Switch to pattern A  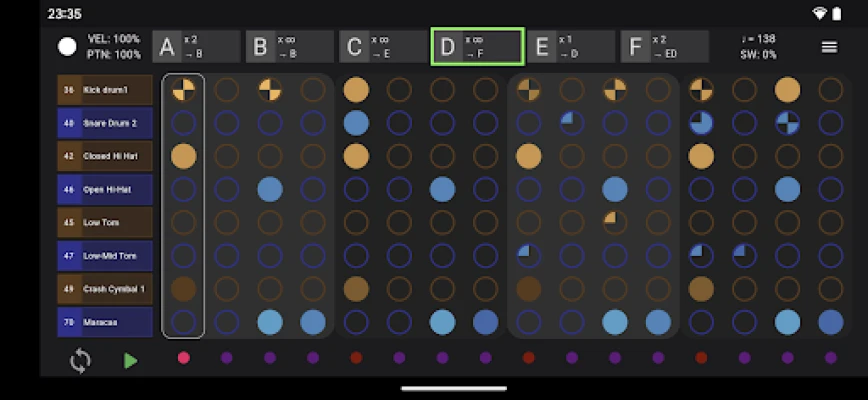(x=196, y=47)
